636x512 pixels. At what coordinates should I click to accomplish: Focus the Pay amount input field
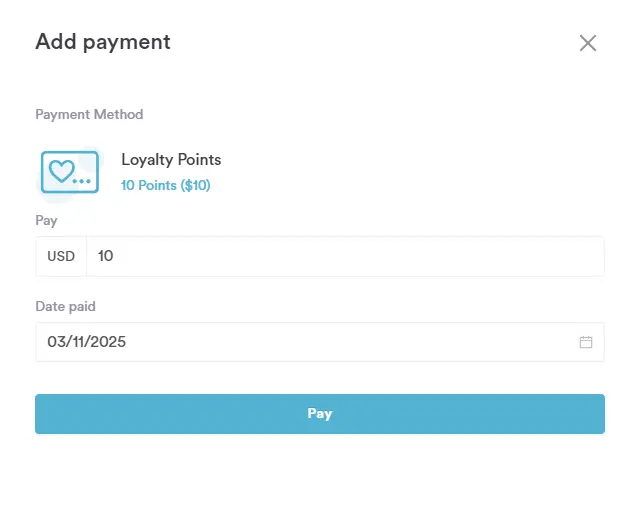[x=345, y=256]
